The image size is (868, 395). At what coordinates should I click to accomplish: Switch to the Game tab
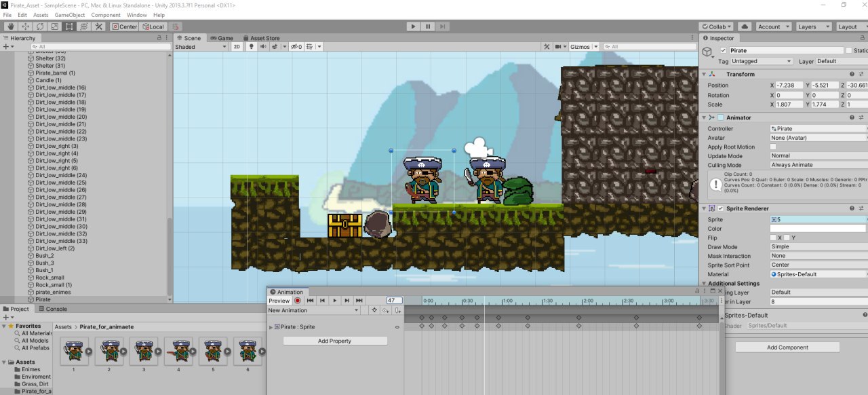click(222, 38)
